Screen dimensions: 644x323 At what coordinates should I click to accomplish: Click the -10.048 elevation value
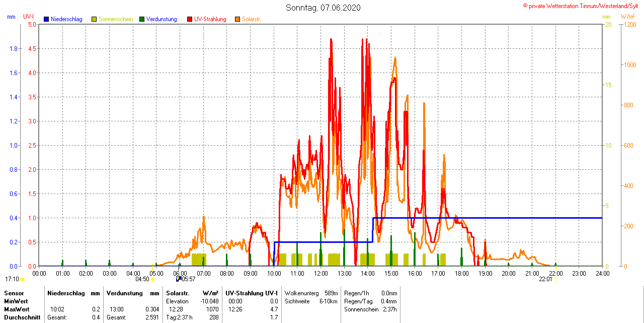(x=209, y=301)
